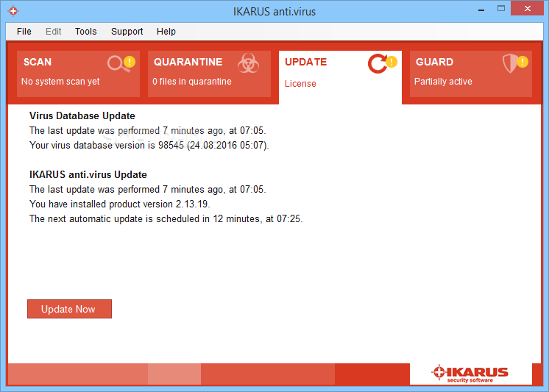This screenshot has width=549, height=392.
Task: Click the biohazard quarantine icon
Action: point(248,63)
